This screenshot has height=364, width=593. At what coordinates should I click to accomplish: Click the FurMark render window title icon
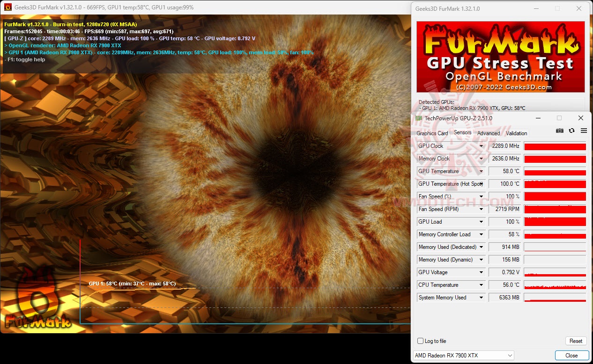(x=8, y=7)
